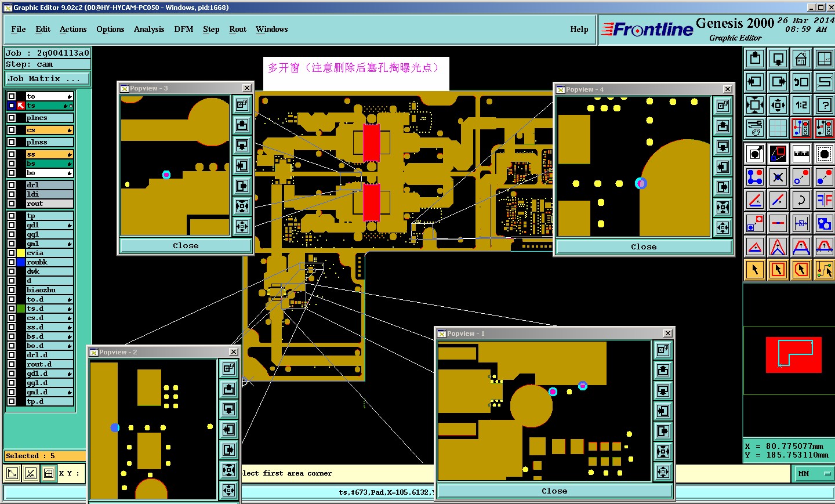Click the red board overview thumbnail
The width and height of the screenshot is (835, 504).
click(794, 354)
